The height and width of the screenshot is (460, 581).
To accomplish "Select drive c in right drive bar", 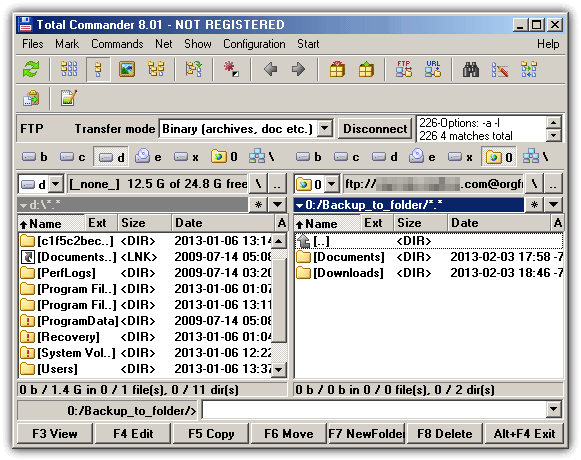I will (347, 157).
